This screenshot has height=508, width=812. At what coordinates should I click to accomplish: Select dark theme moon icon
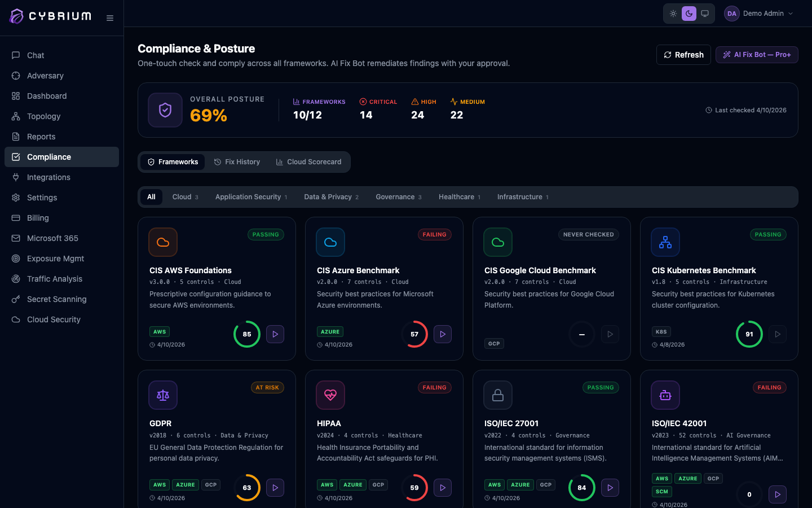(689, 14)
